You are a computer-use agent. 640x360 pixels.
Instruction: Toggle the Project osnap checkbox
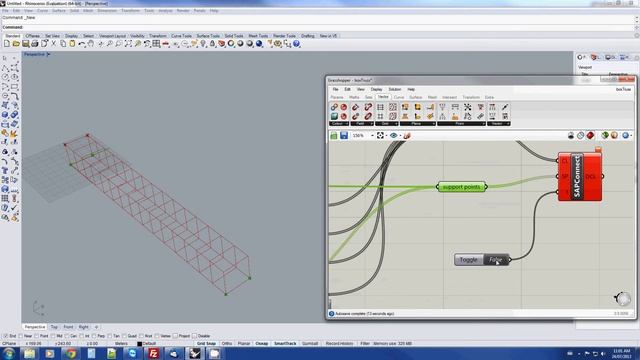coord(176,336)
